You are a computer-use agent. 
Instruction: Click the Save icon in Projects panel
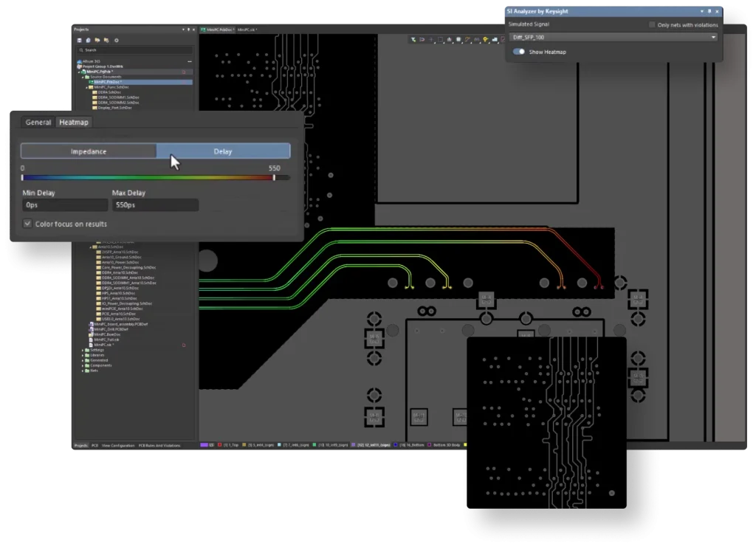[79, 40]
